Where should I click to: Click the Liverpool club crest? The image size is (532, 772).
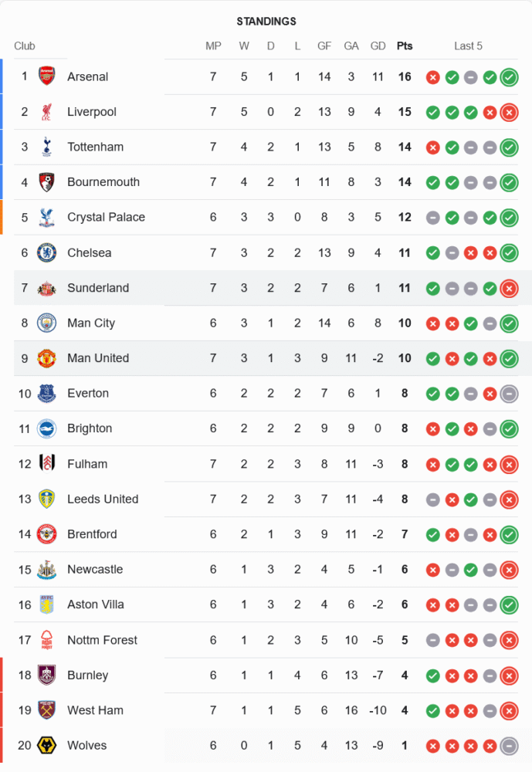(x=47, y=112)
